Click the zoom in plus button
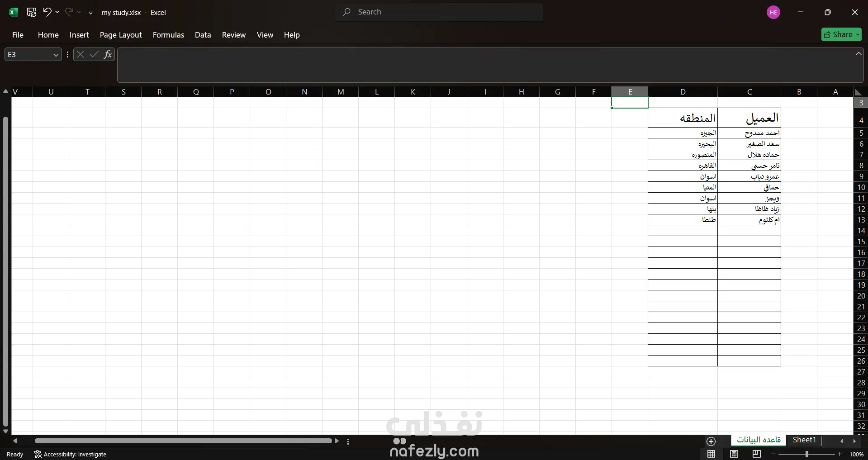The width and height of the screenshot is (868, 460). (840, 454)
